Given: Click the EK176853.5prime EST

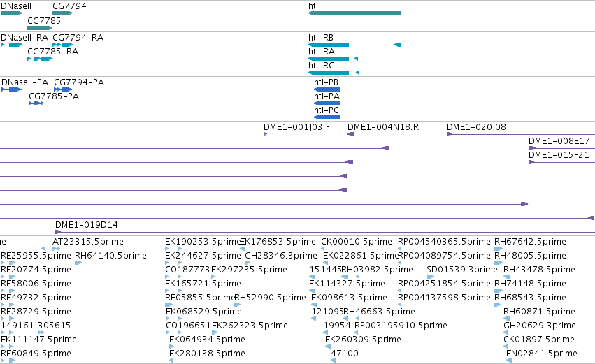Looking at the screenshot, I should pos(243,249).
